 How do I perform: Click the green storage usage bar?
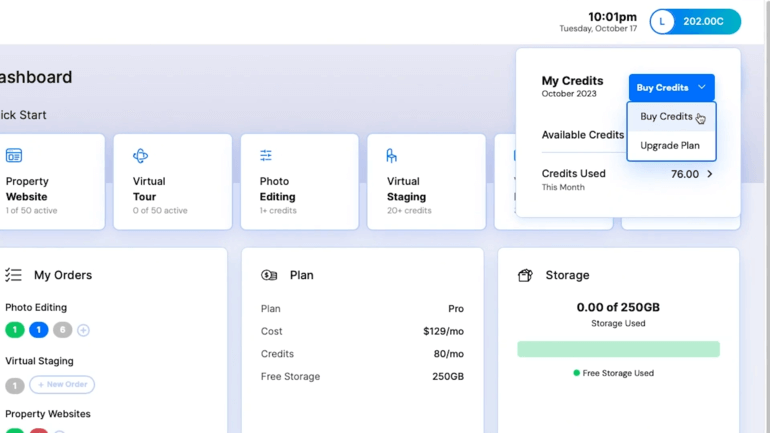(x=618, y=349)
